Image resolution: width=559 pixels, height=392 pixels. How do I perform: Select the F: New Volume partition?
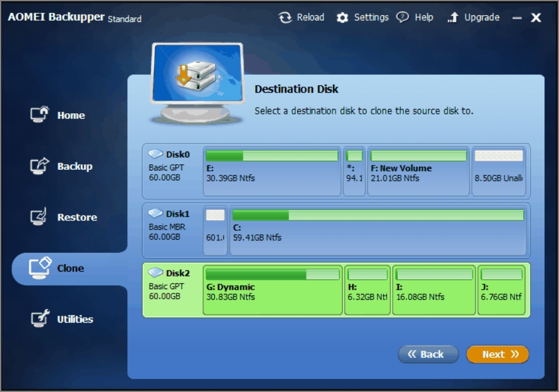click(418, 171)
